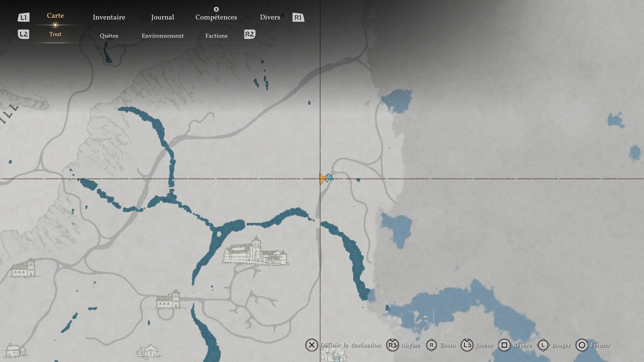This screenshot has width=644, height=362.
Task: Filter the map by Factions
Action: (217, 36)
